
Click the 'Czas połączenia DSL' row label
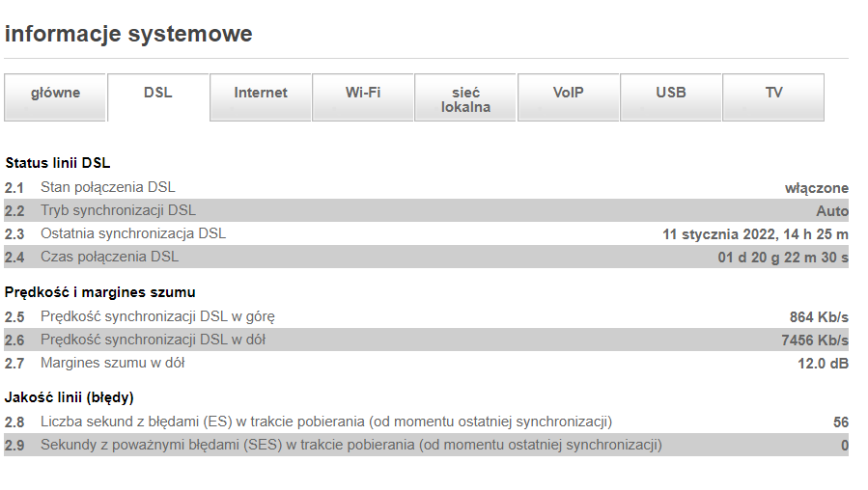pos(109,257)
